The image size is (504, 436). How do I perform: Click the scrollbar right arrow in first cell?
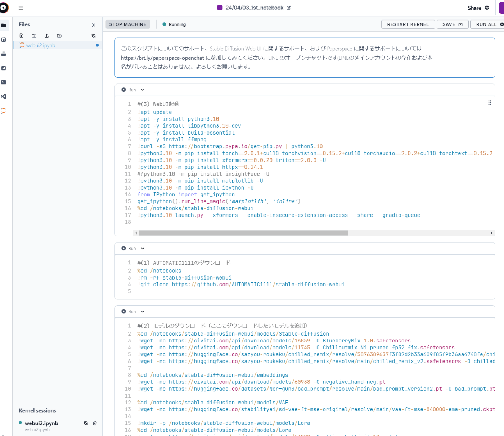click(x=492, y=233)
